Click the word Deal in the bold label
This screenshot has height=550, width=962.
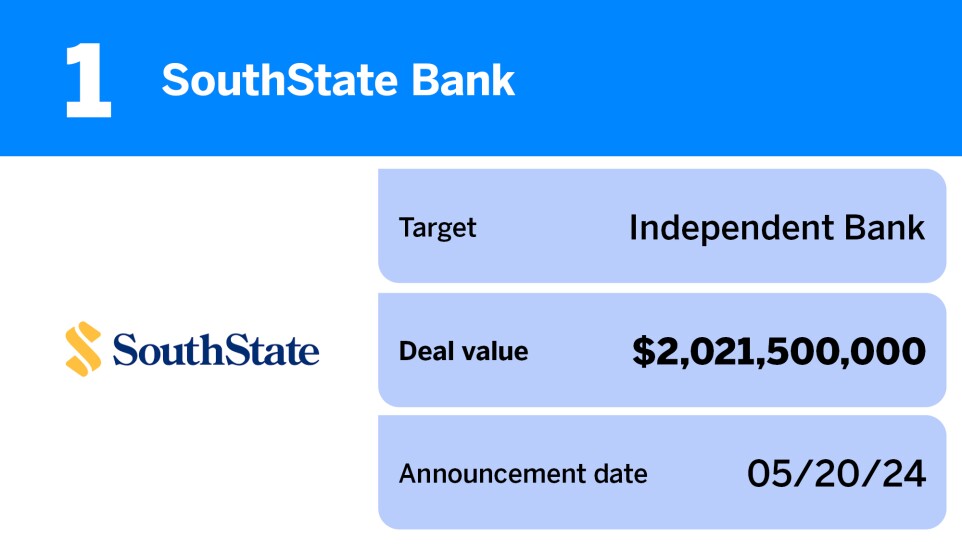coord(422,351)
